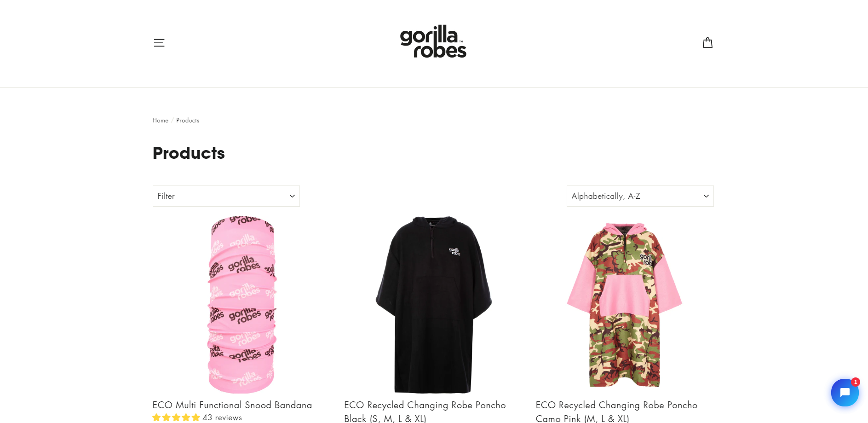Click the chat notification badge

coord(856,382)
